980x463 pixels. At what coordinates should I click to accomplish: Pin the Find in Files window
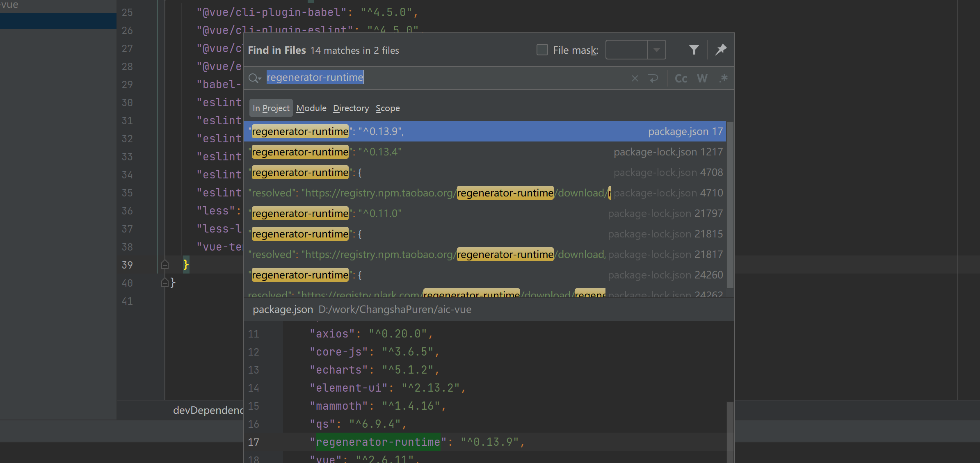pyautogui.click(x=721, y=50)
